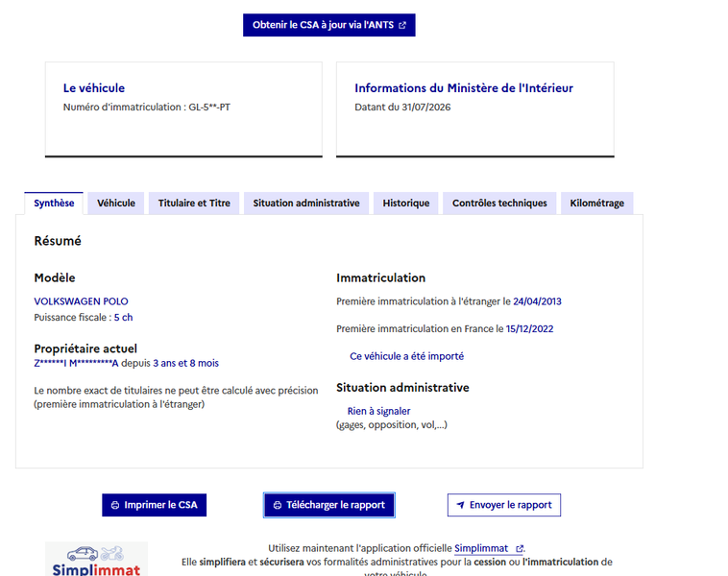Open the Titulaire et Titre tab
This screenshot has width=728, height=576.
point(194,204)
